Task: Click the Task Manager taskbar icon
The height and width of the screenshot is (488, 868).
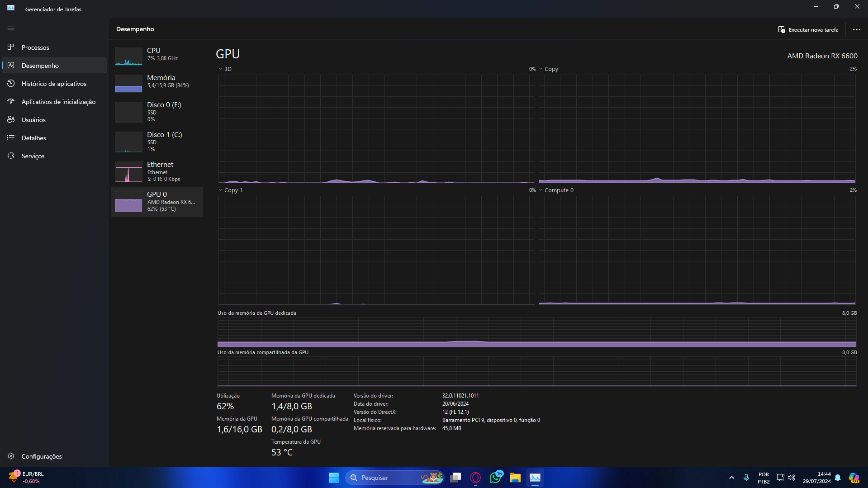Action: point(535,478)
